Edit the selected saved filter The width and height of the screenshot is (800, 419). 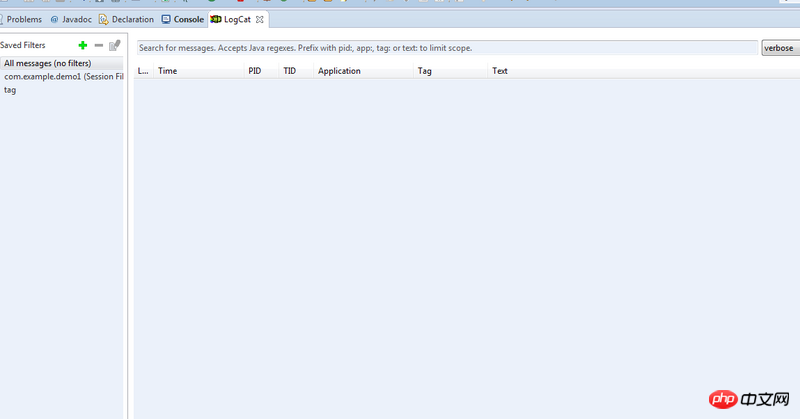(115, 45)
